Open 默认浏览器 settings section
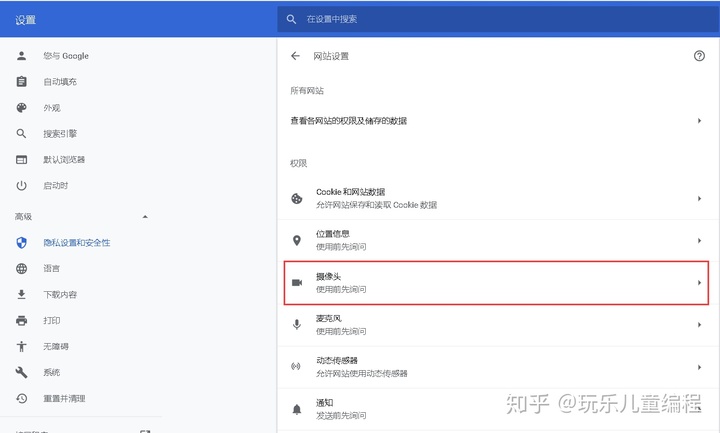 tap(64, 160)
